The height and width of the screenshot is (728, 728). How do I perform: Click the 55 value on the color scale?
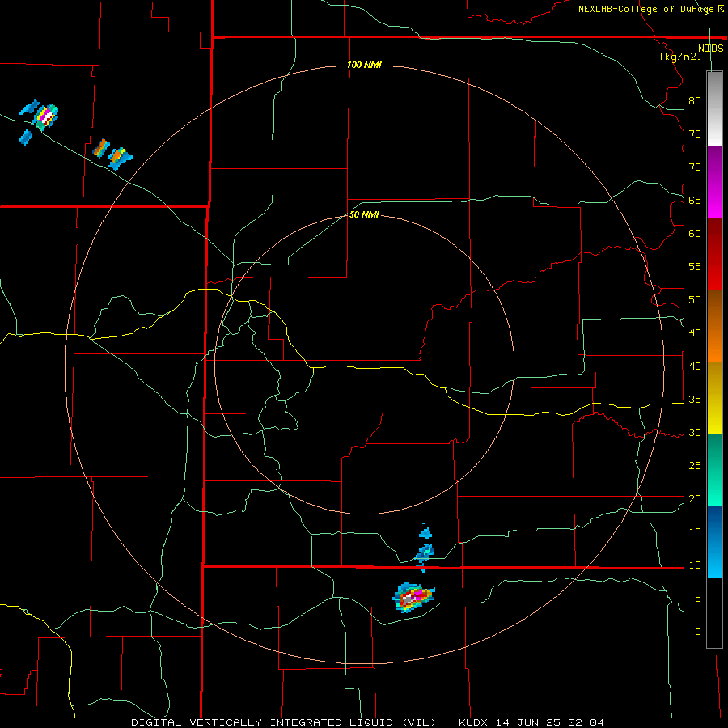(x=695, y=266)
